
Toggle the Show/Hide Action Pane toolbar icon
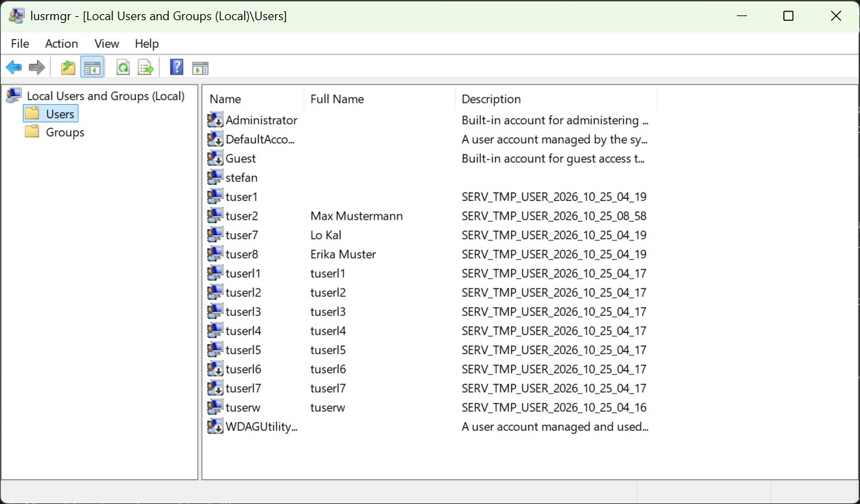[x=200, y=67]
